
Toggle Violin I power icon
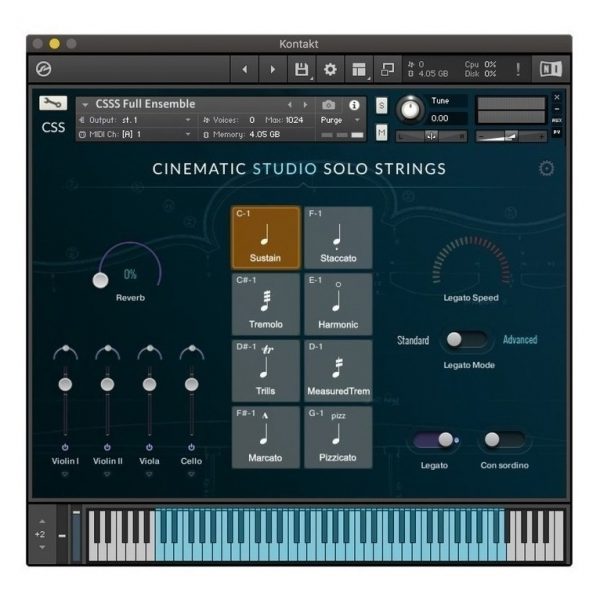65,447
